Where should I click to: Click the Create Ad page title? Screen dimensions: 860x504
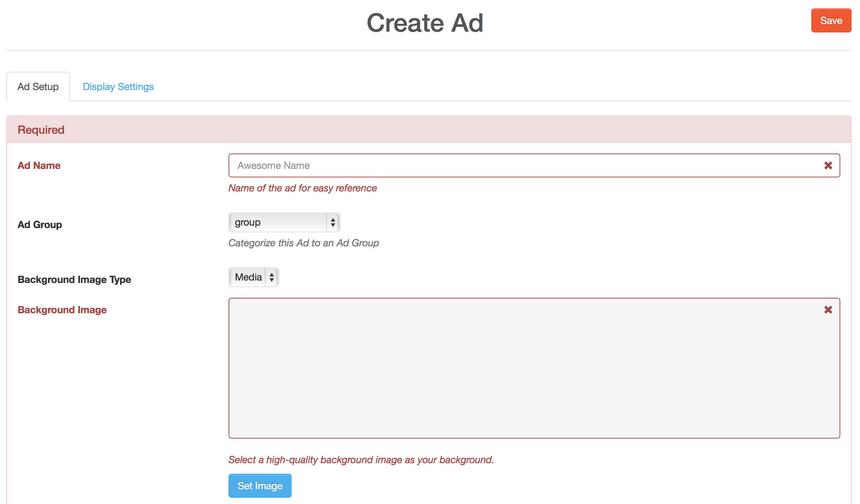point(425,23)
